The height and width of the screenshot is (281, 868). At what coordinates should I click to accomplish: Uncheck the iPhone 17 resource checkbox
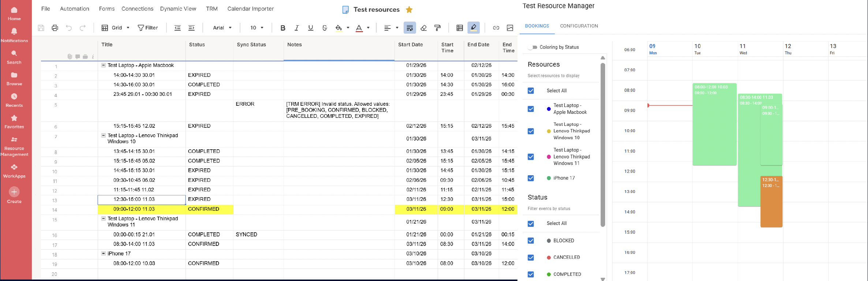[x=531, y=178]
